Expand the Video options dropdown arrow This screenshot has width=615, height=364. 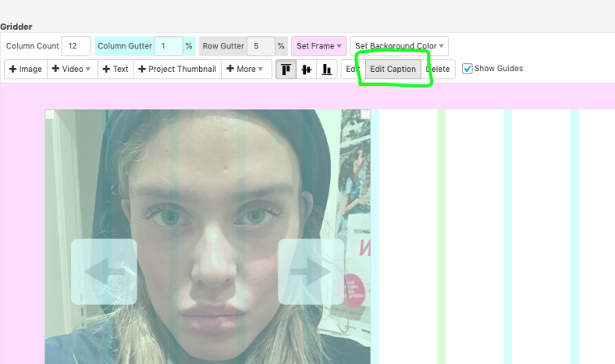88,70
